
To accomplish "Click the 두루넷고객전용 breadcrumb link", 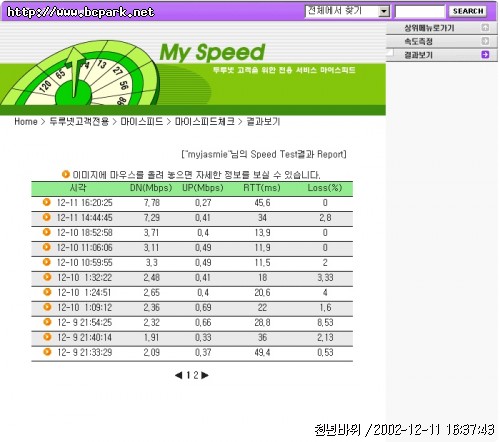I will tap(79, 121).
